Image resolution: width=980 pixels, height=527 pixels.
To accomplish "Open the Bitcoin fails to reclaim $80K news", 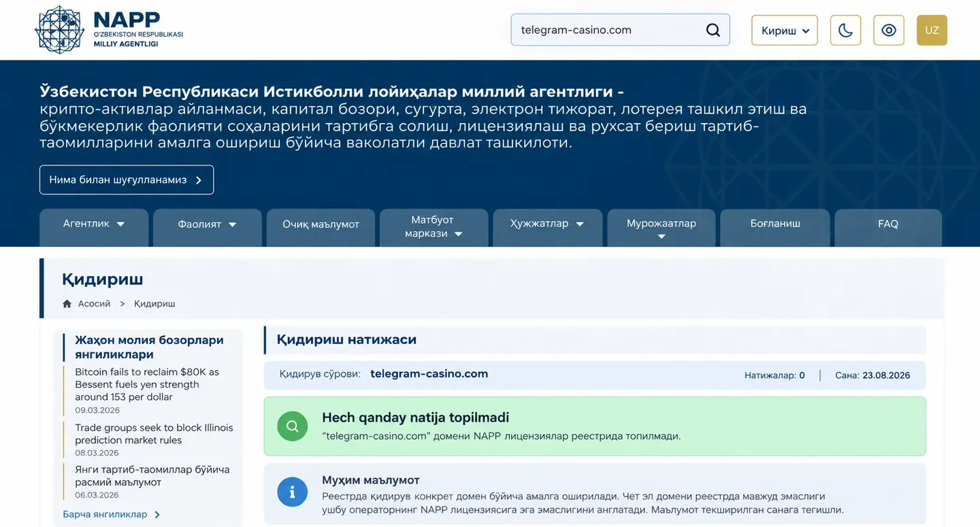I will 147,384.
